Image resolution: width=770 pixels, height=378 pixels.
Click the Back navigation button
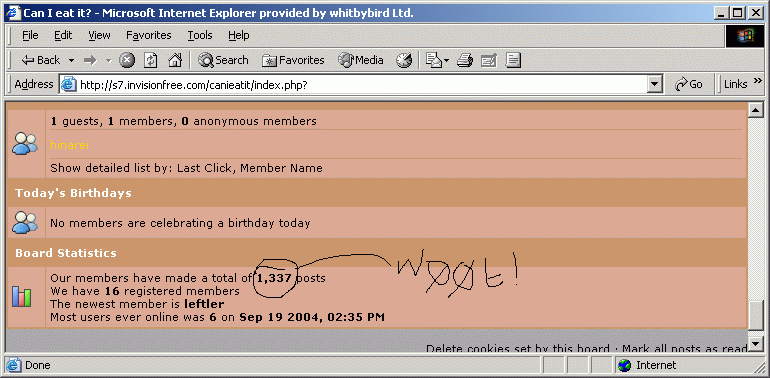click(41, 60)
